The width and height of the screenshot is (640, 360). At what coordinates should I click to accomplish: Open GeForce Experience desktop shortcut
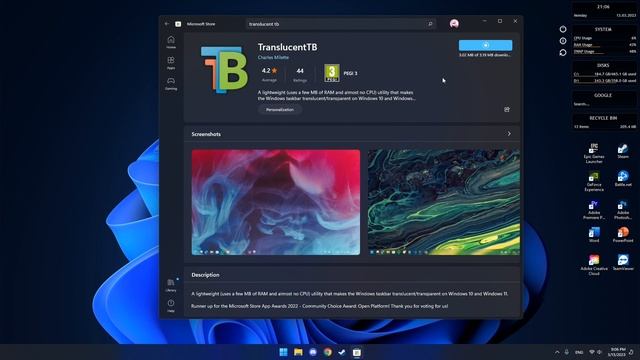(594, 181)
